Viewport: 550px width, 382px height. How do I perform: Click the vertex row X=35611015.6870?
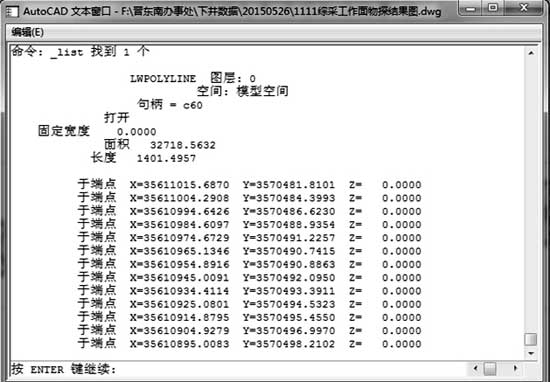click(x=249, y=185)
